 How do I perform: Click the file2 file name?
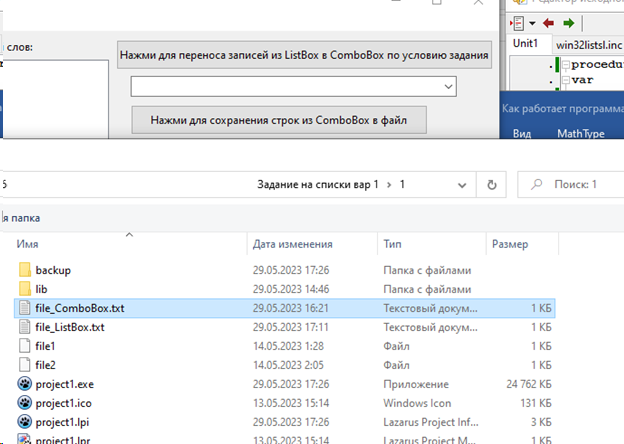tap(45, 365)
